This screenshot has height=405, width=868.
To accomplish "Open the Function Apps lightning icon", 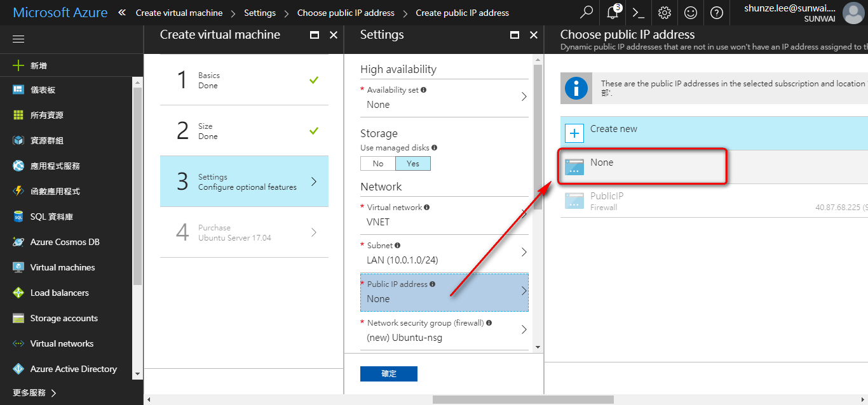I will click(18, 191).
